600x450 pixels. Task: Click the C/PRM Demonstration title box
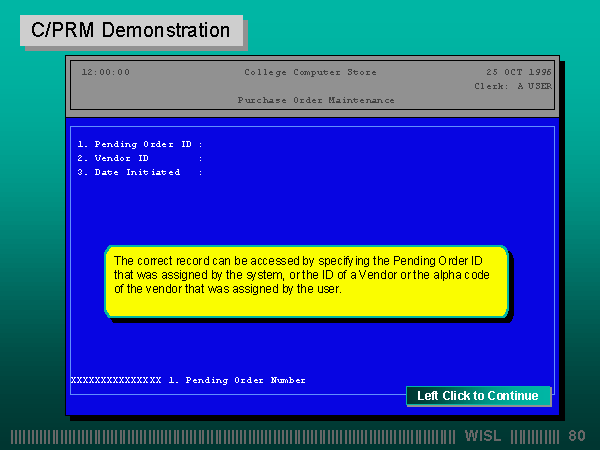131,30
